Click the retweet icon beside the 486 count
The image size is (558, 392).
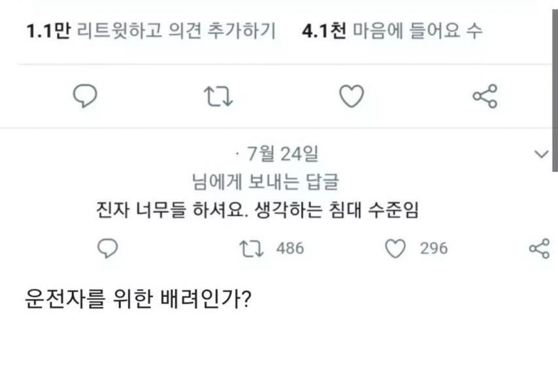[x=252, y=248]
